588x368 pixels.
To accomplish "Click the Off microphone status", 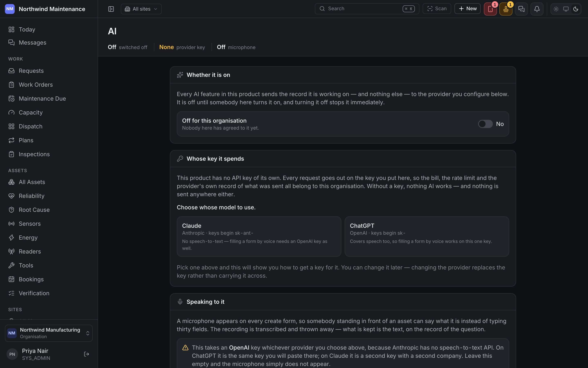I will tap(236, 47).
